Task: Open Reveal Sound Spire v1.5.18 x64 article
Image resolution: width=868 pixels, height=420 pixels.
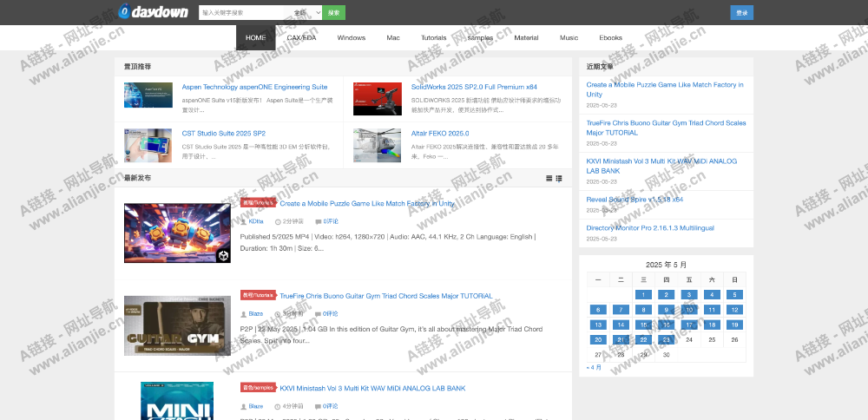Action: pos(635,199)
